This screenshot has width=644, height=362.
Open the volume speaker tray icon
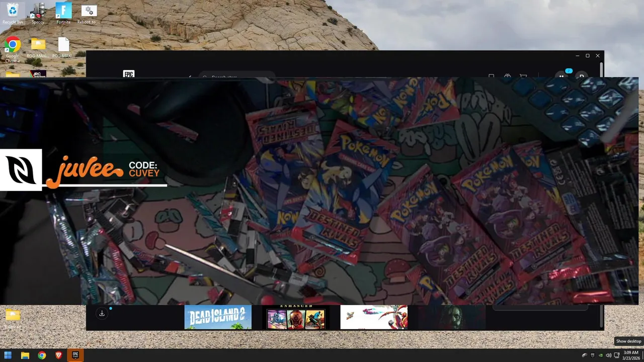(609, 355)
